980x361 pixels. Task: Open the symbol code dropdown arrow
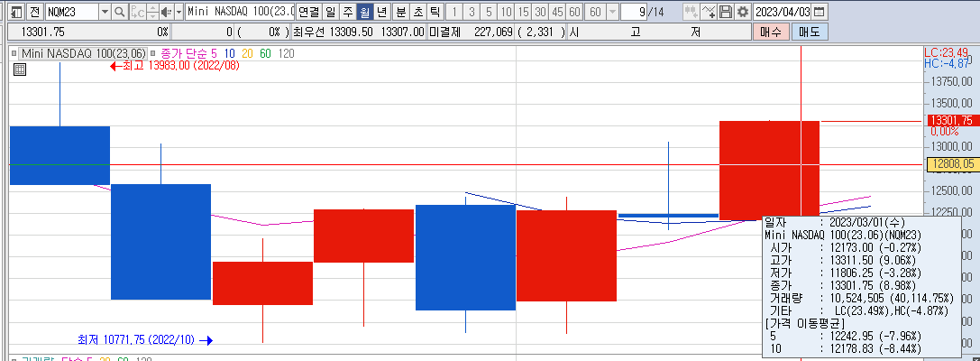coord(105,12)
